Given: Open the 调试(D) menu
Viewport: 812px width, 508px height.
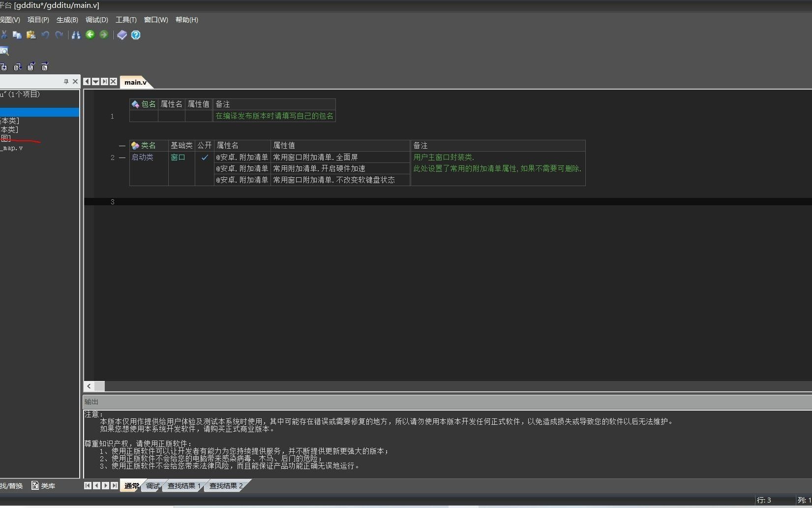Looking at the screenshot, I should point(97,20).
